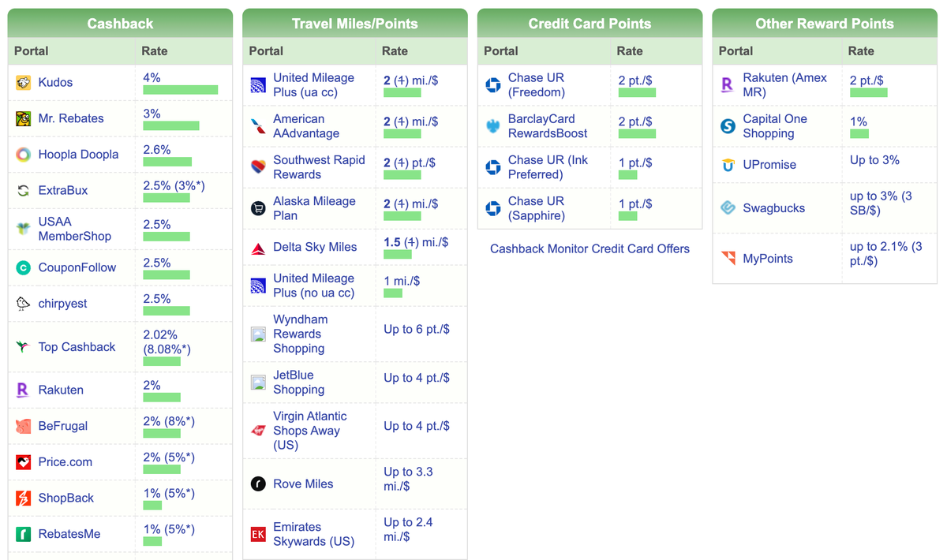Click the green rate bar under Kudos

[180, 89]
